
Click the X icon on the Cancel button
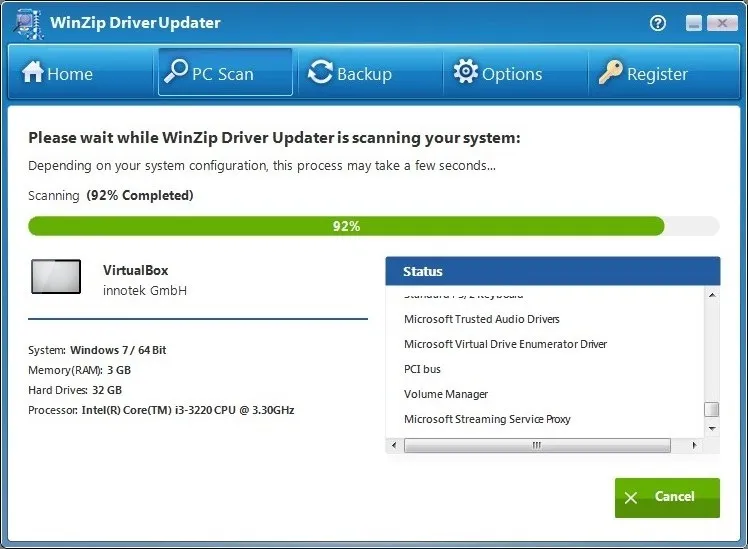[x=631, y=497]
